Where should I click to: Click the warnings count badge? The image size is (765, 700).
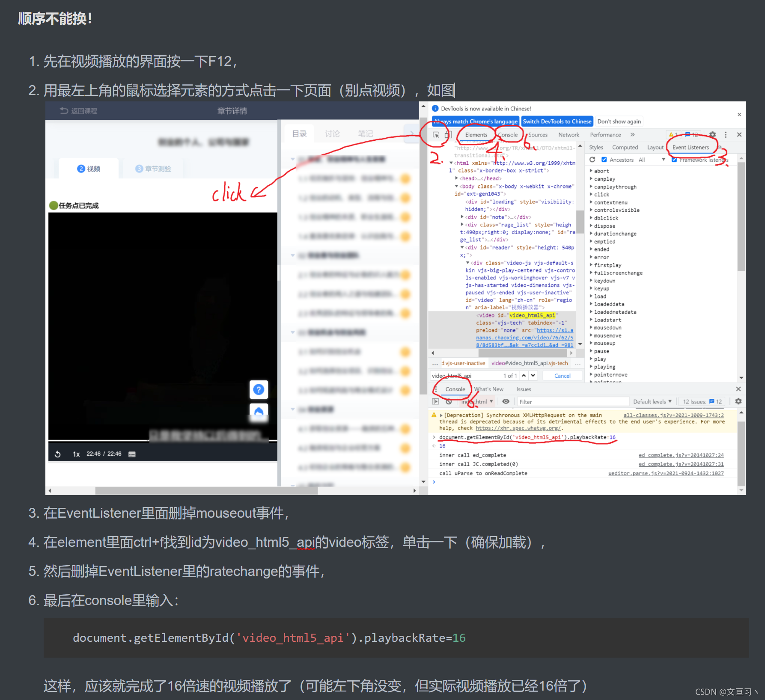pyautogui.click(x=673, y=134)
